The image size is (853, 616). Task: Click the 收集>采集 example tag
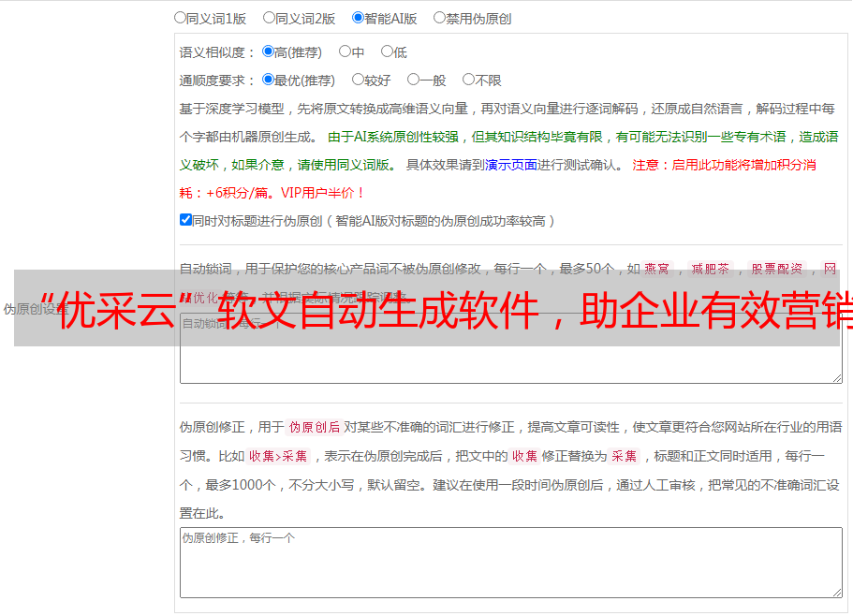click(278, 456)
